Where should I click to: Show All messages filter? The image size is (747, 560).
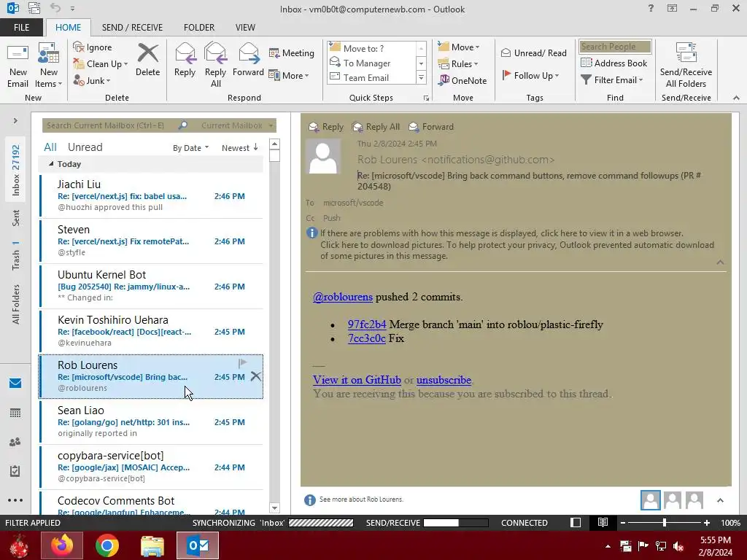tap(50, 147)
